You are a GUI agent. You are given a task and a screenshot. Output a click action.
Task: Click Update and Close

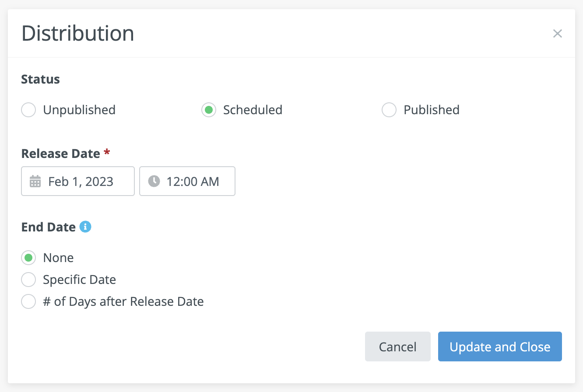point(500,346)
